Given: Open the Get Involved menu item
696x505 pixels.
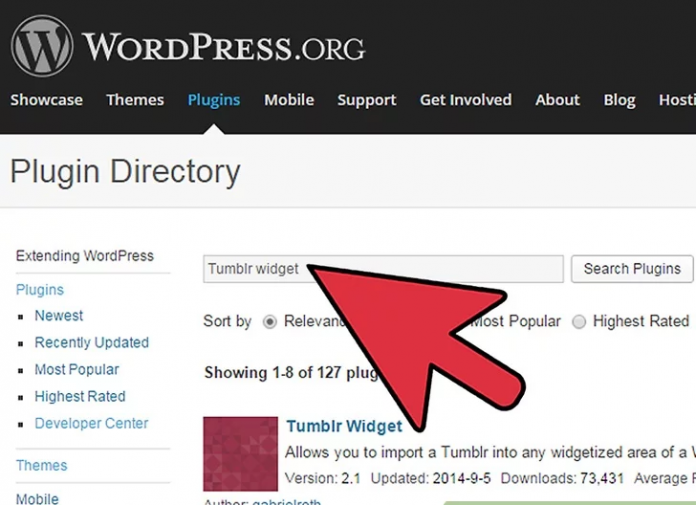Looking at the screenshot, I should (465, 100).
